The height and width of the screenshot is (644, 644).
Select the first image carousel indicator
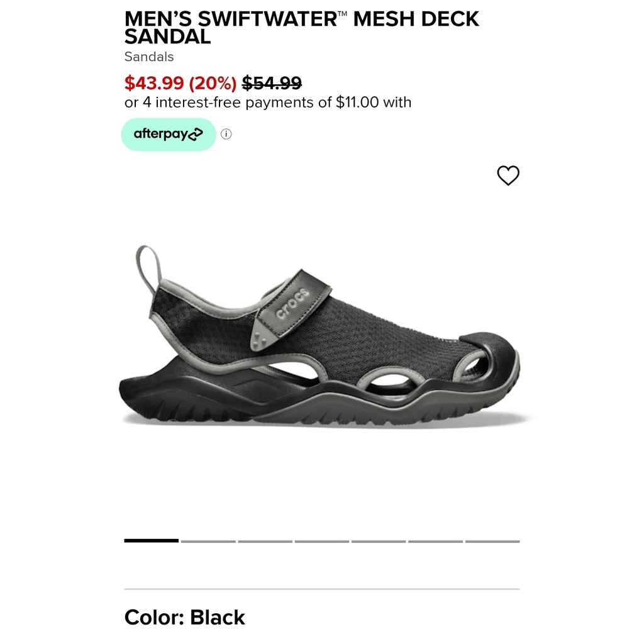pos(152,541)
